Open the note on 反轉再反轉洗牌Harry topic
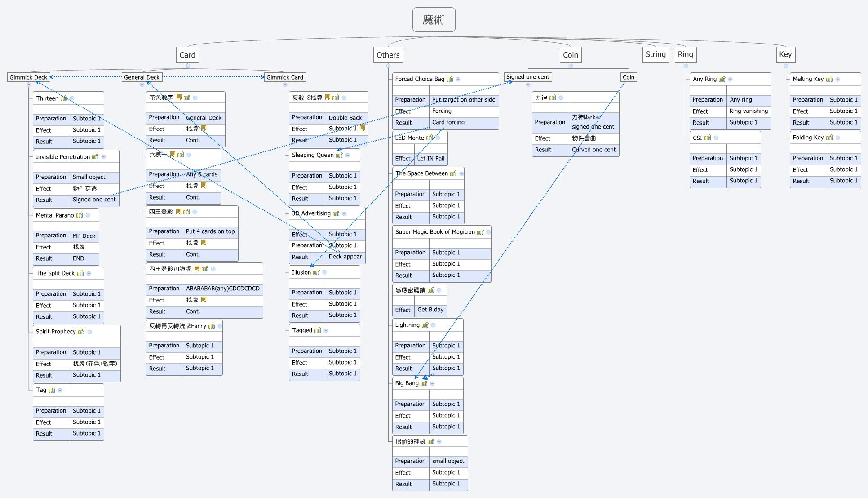The image size is (868, 498). click(x=212, y=325)
